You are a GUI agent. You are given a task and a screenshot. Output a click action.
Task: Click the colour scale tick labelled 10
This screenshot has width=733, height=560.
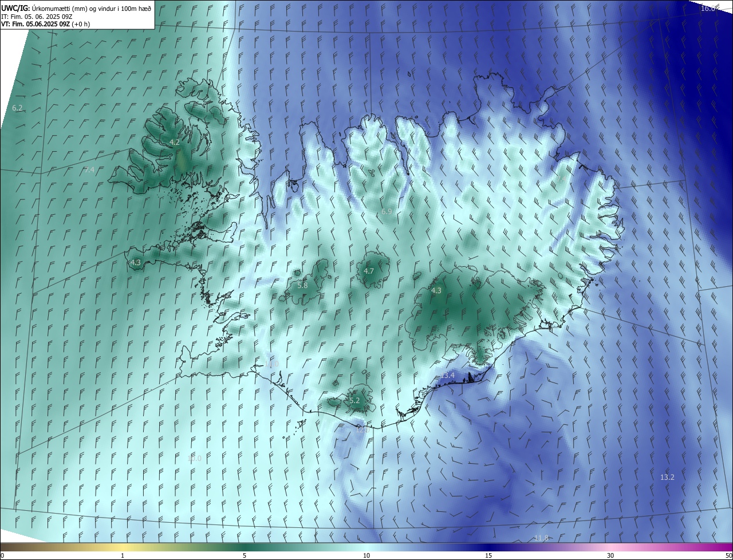point(366,555)
